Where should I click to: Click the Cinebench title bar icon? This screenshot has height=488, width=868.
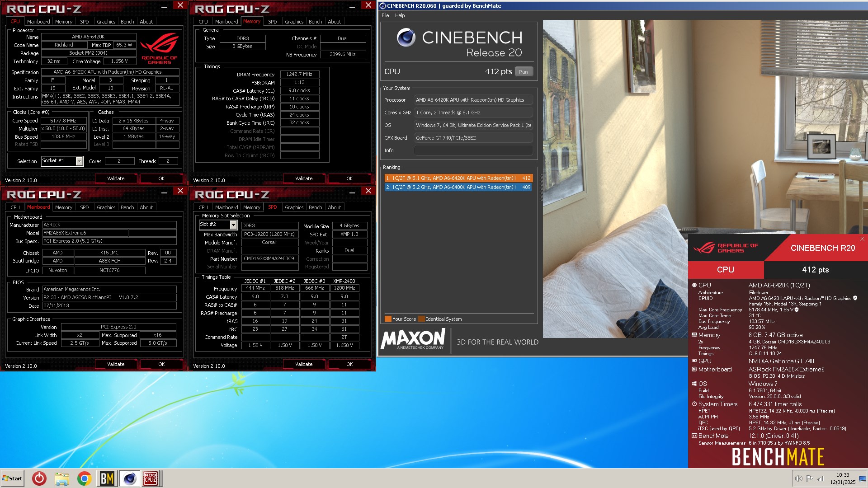383,6
